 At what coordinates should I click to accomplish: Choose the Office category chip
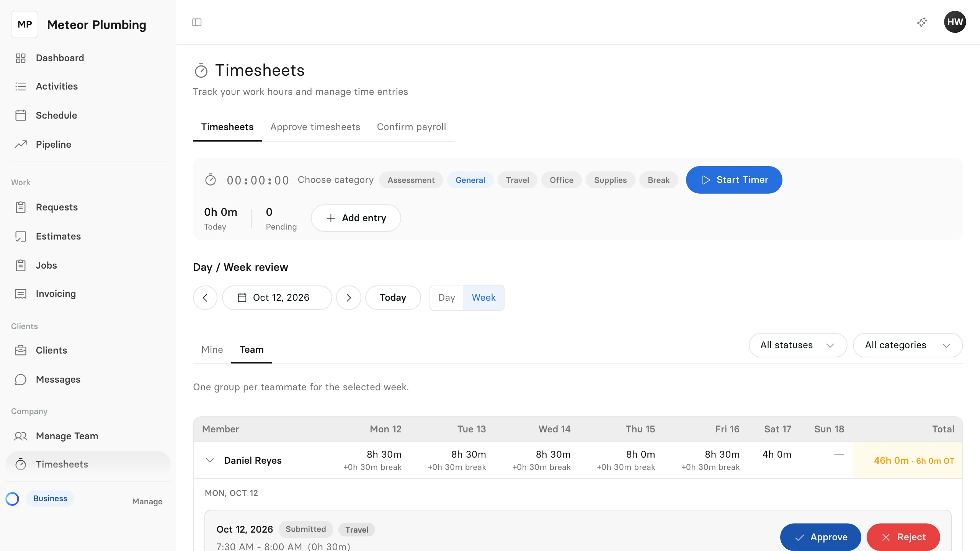pos(561,180)
